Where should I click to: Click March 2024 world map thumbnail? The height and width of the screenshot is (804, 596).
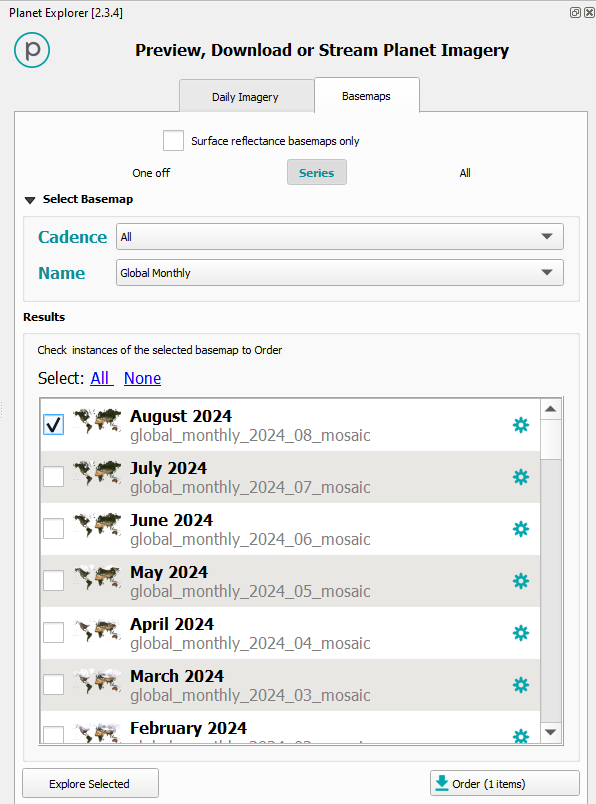[x=97, y=681]
